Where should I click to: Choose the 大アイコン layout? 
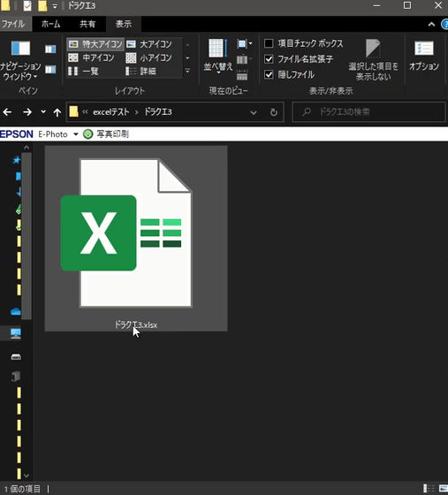[x=149, y=44]
